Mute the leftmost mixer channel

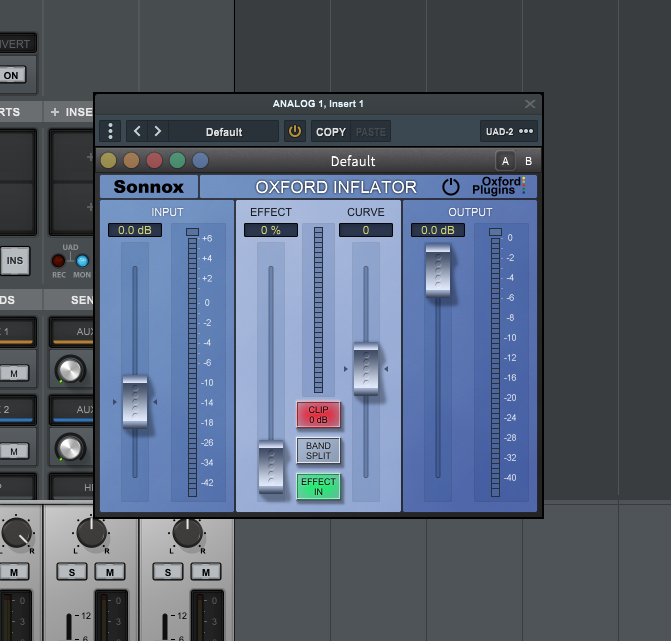(x=14, y=572)
